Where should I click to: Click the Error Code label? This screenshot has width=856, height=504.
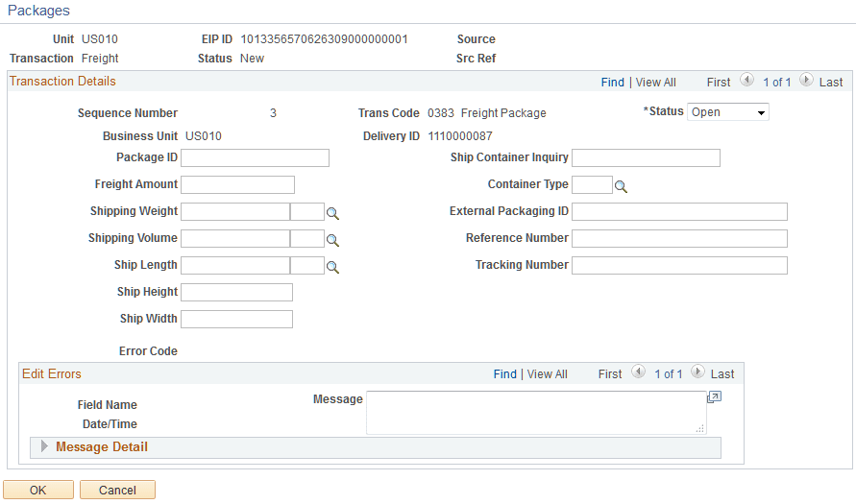(149, 351)
